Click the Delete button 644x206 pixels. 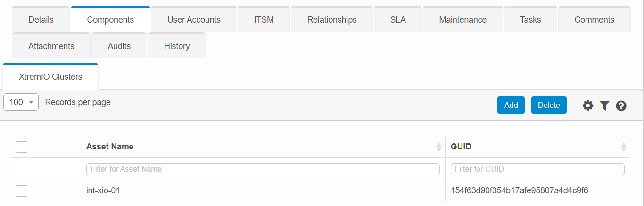click(x=549, y=105)
